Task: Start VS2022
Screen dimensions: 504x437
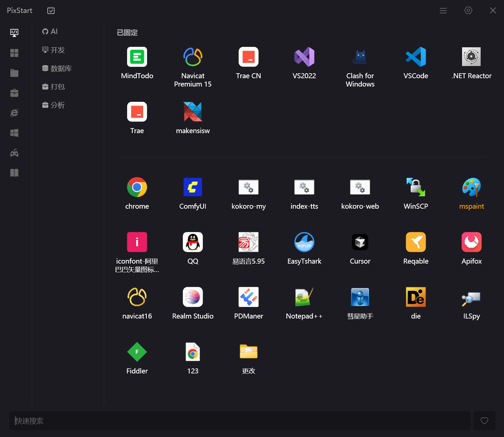Action: [x=304, y=57]
